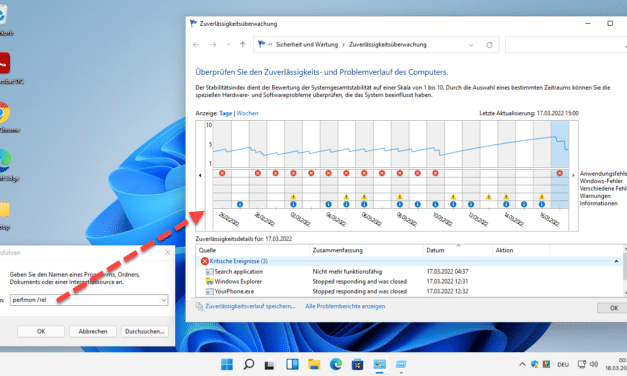The image size is (627, 376).
Task: Click Abbrechen in the Run dialog
Action: [x=93, y=331]
